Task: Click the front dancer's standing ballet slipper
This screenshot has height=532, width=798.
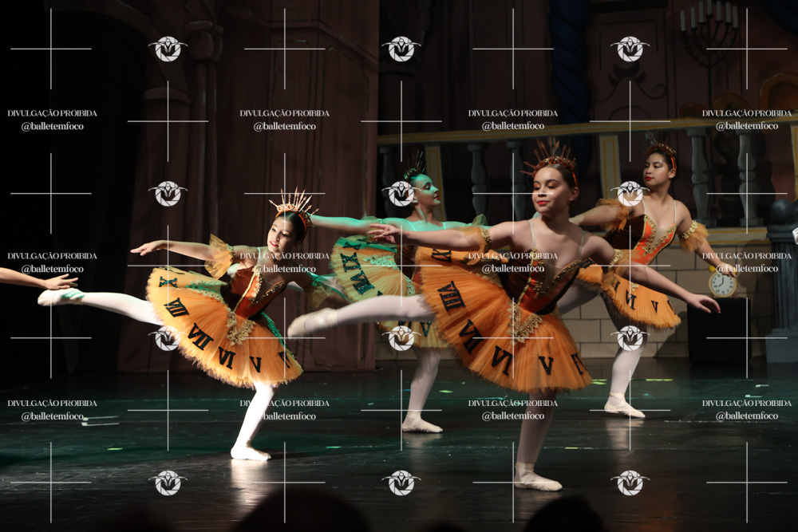Action: 536,480
